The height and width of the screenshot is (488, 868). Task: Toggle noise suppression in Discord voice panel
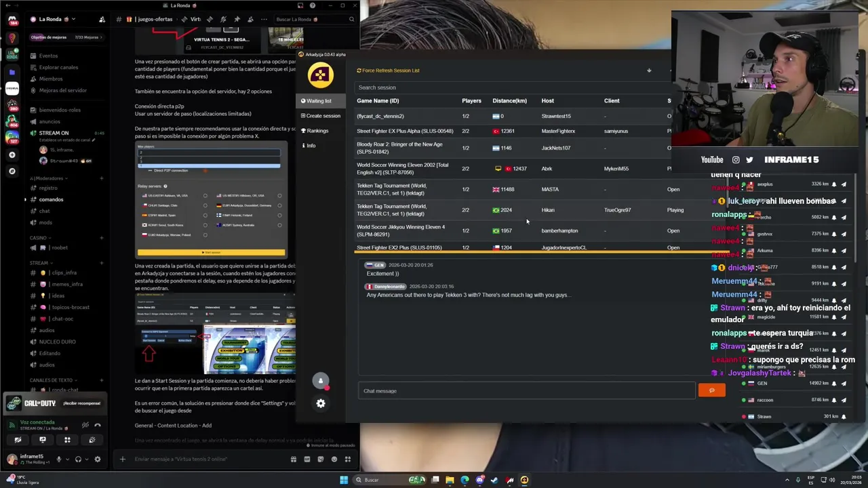pos(85,426)
